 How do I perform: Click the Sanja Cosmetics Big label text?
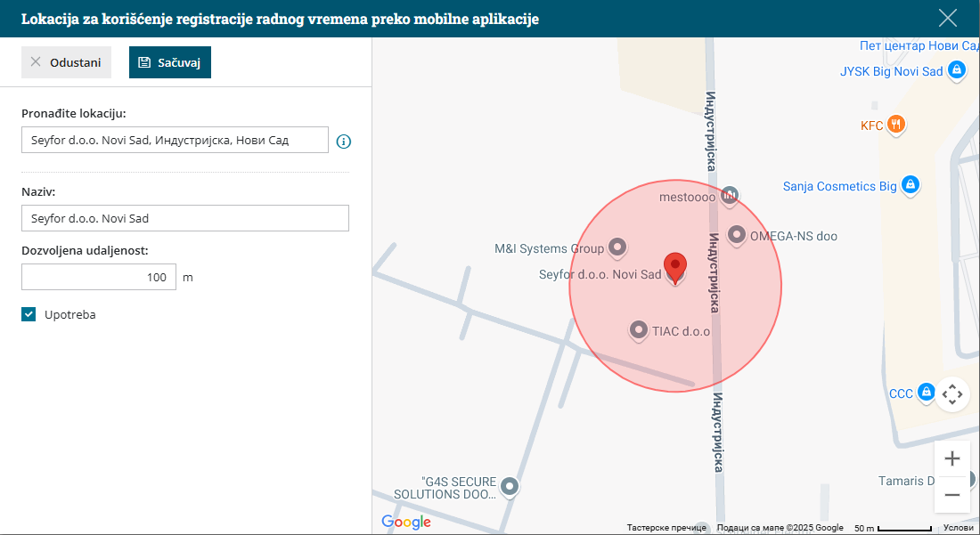tap(840, 187)
